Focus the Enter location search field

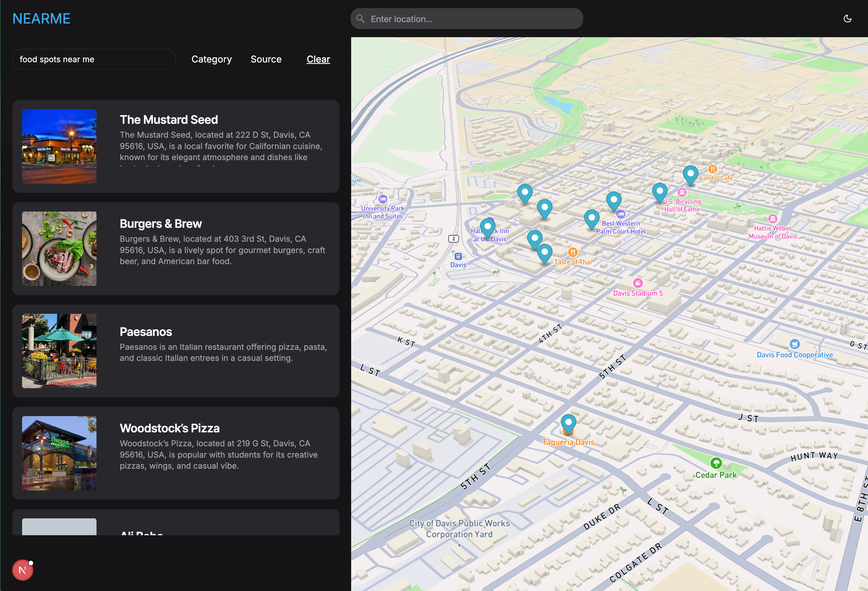[x=471, y=19]
